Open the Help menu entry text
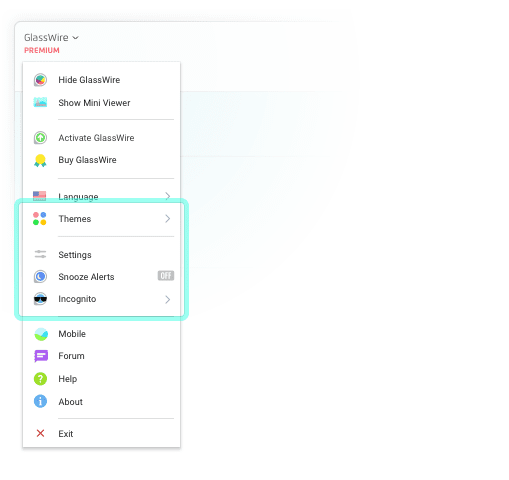 click(68, 379)
